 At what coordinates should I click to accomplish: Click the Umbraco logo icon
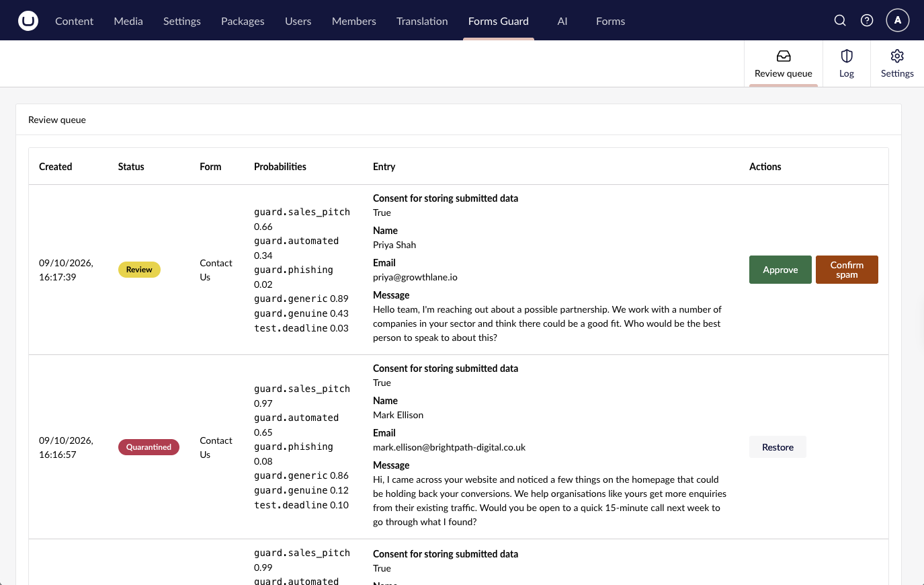(28, 21)
